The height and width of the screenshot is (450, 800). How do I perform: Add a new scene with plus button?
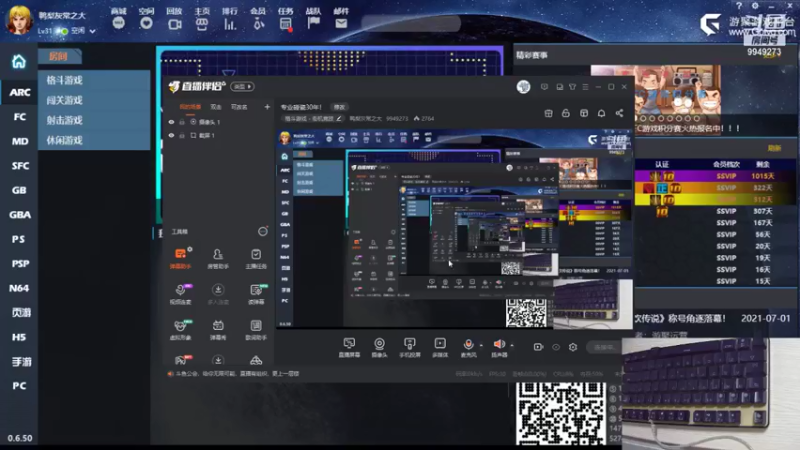267,107
